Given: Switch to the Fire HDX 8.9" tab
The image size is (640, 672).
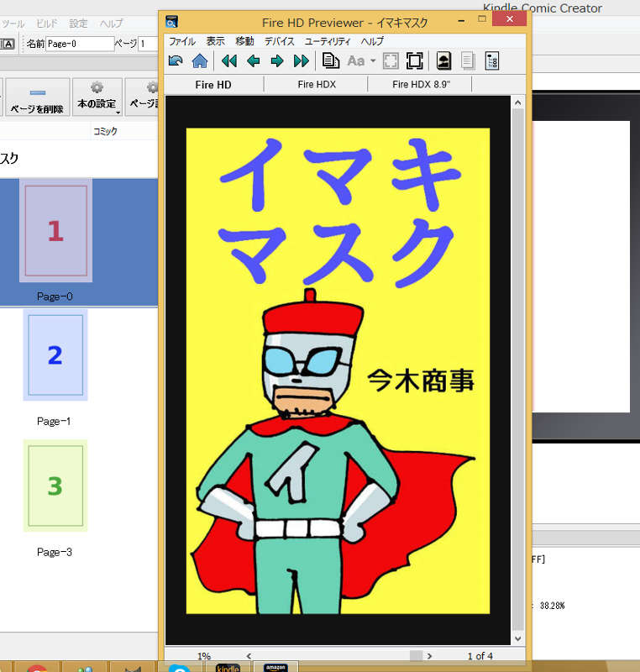Looking at the screenshot, I should (421, 85).
